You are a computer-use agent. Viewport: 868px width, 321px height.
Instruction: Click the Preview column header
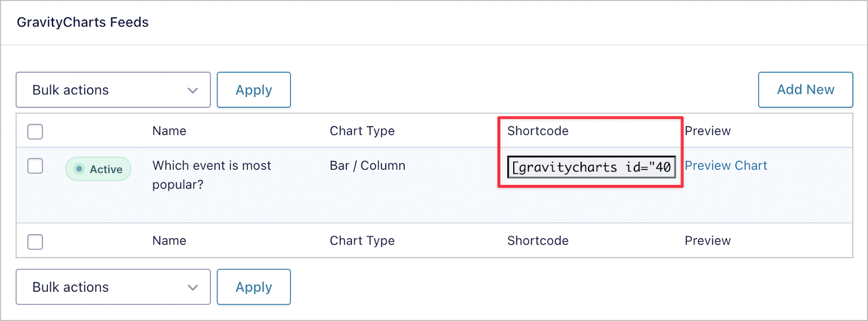pos(707,131)
